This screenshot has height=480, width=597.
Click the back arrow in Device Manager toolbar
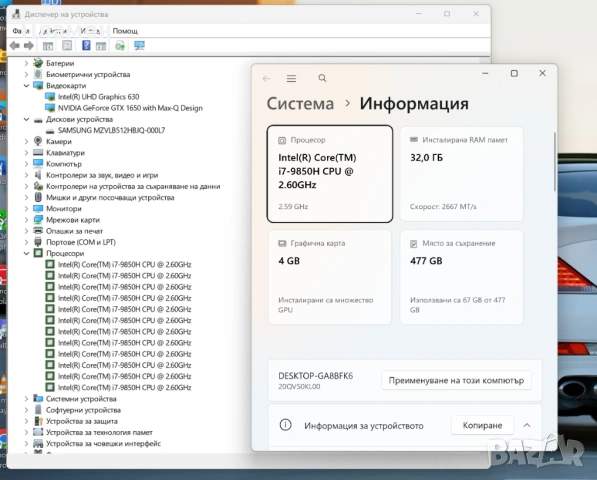(14, 46)
